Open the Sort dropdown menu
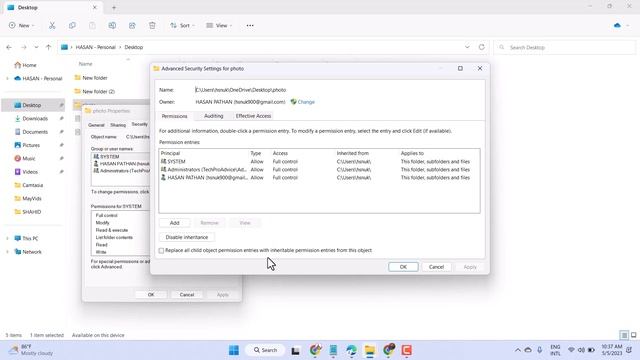Viewport: 640px width, 360px height. pos(182,25)
